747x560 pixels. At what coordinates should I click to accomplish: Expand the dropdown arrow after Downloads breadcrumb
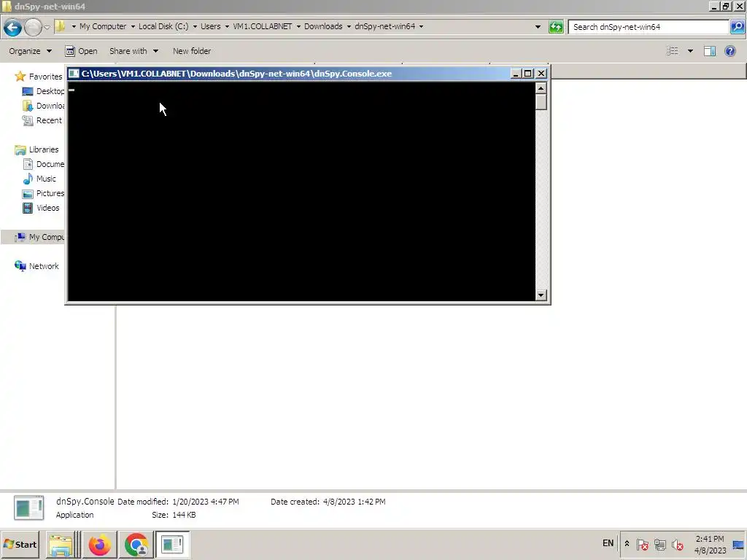pos(349,27)
